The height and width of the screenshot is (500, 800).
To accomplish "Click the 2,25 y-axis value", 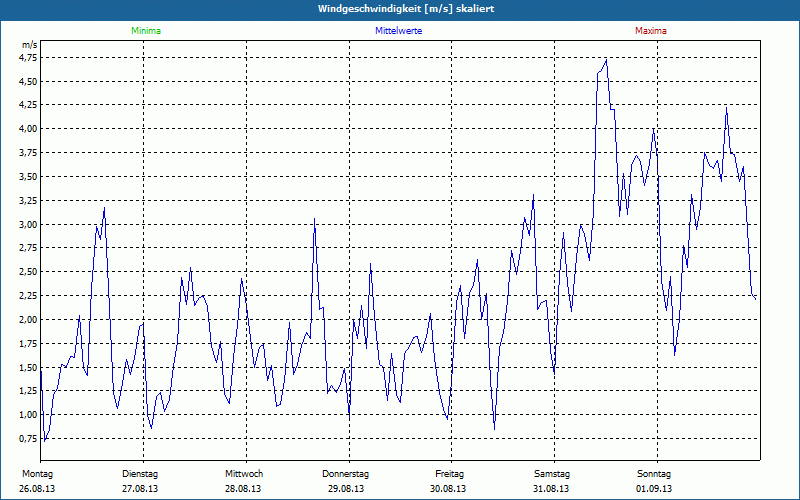I will click(29, 296).
